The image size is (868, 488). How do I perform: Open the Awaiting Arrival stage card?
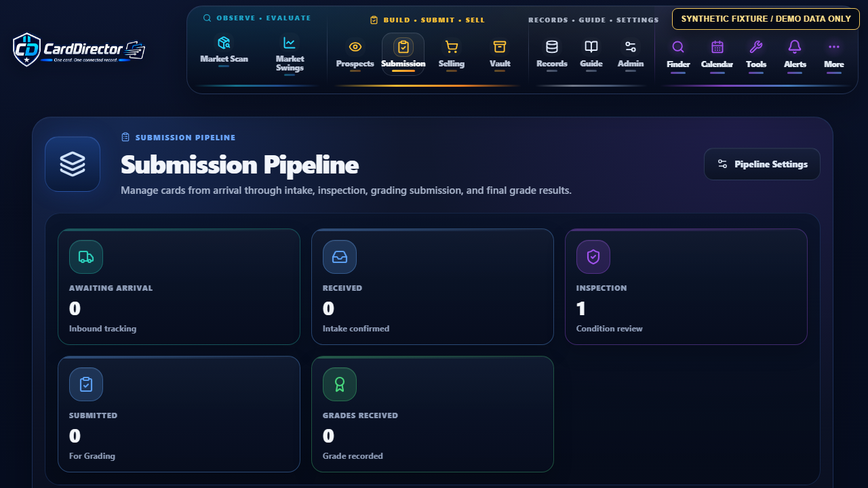(179, 287)
